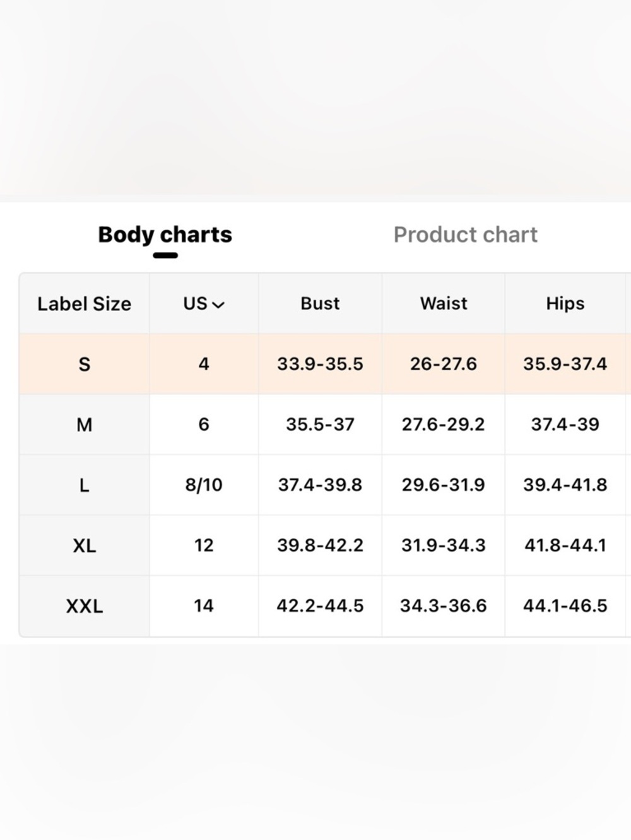631x840 pixels.
Task: Select the S size row label
Action: click(84, 365)
